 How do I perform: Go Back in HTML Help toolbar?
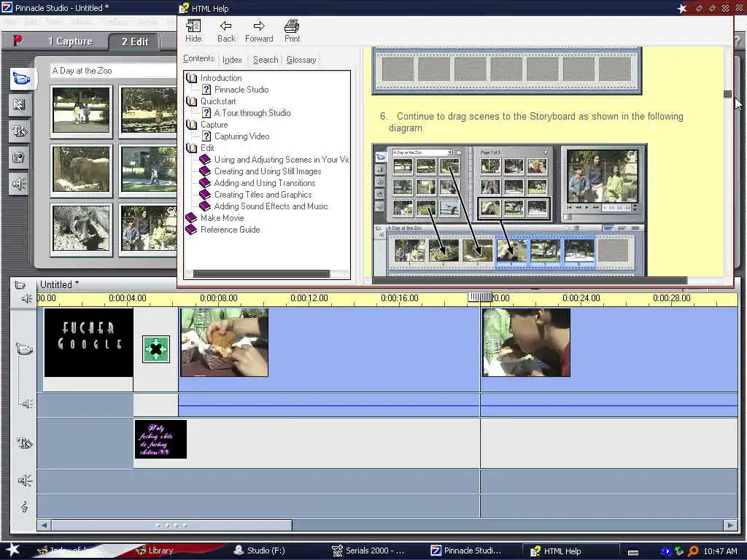226,31
